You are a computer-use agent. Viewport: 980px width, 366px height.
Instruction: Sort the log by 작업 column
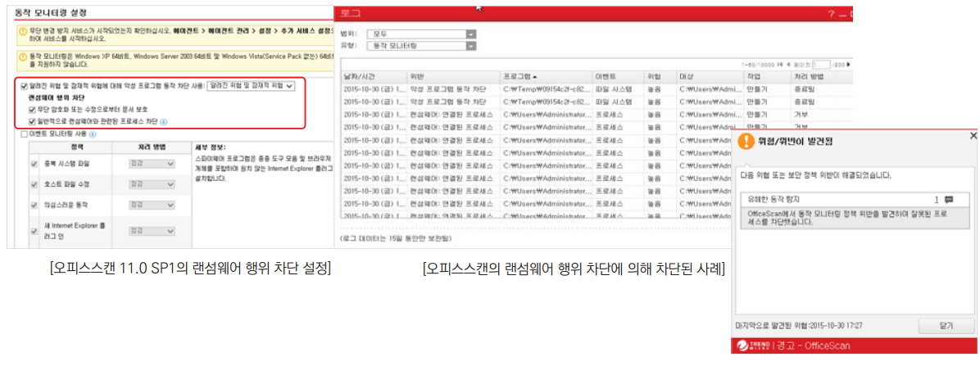click(768, 77)
